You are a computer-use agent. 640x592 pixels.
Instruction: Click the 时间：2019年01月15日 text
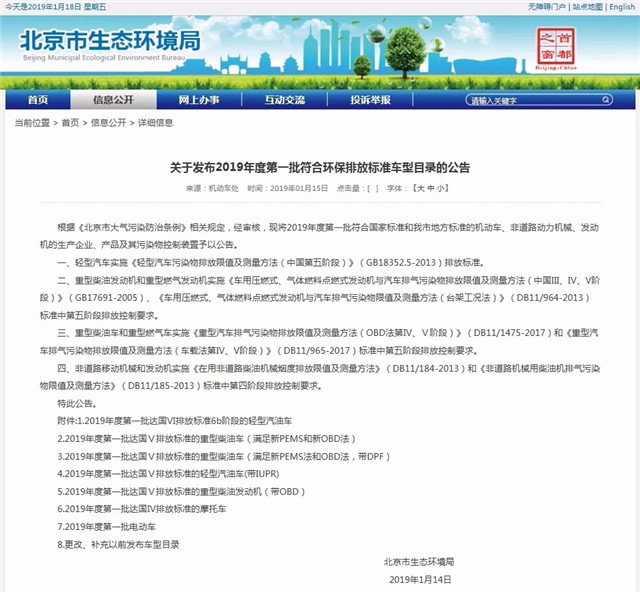click(288, 188)
